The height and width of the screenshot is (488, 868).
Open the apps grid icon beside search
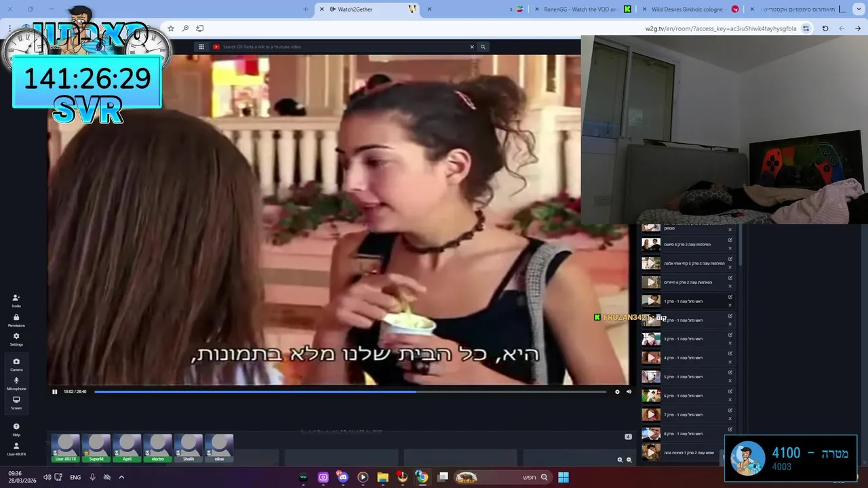point(201,47)
